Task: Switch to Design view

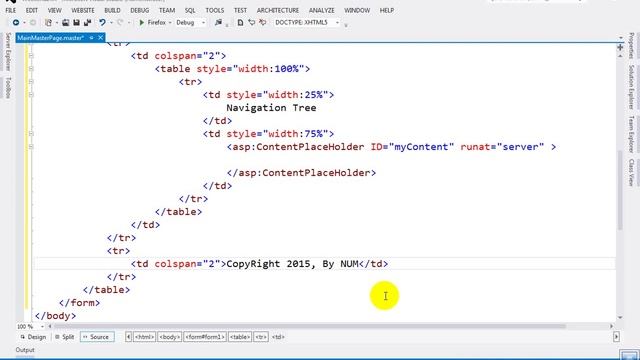Action: [33, 337]
